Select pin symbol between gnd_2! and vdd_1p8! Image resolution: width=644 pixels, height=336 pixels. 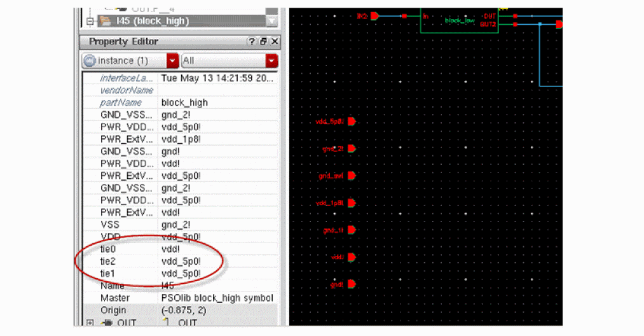352,176
